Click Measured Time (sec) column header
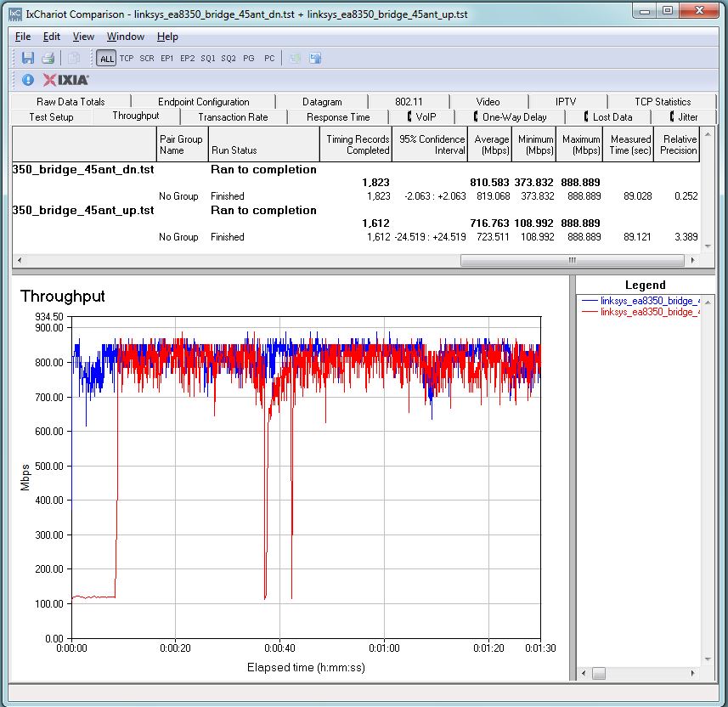The image size is (728, 707). (628, 144)
